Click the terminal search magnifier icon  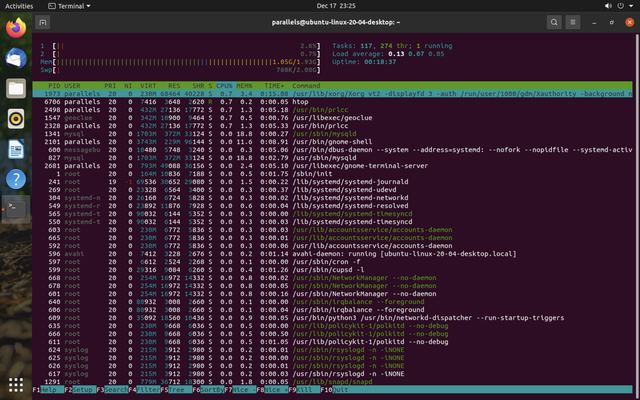coord(554,22)
